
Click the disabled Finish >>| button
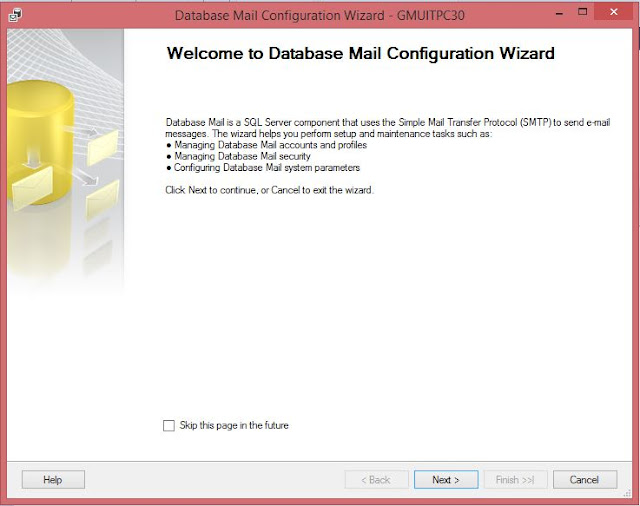point(515,479)
